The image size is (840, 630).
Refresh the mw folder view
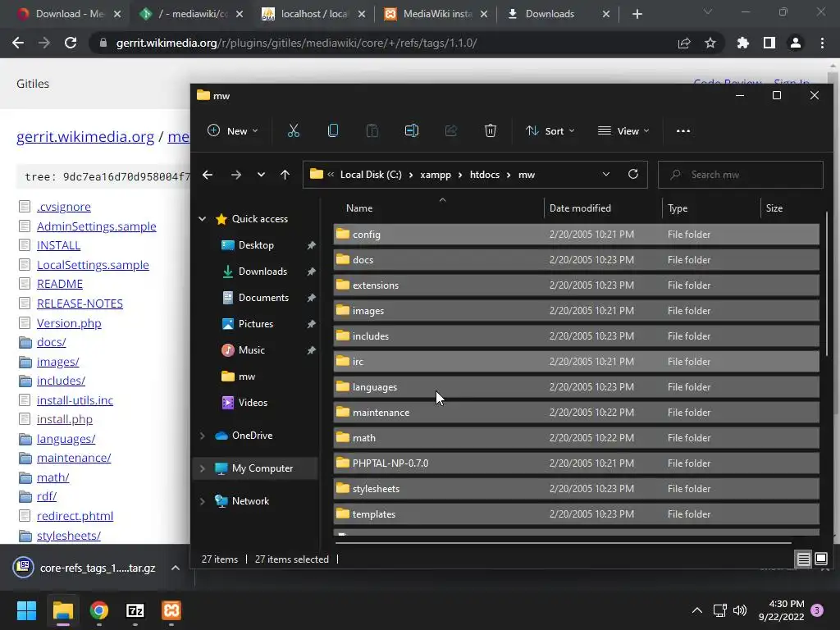pyautogui.click(x=633, y=174)
